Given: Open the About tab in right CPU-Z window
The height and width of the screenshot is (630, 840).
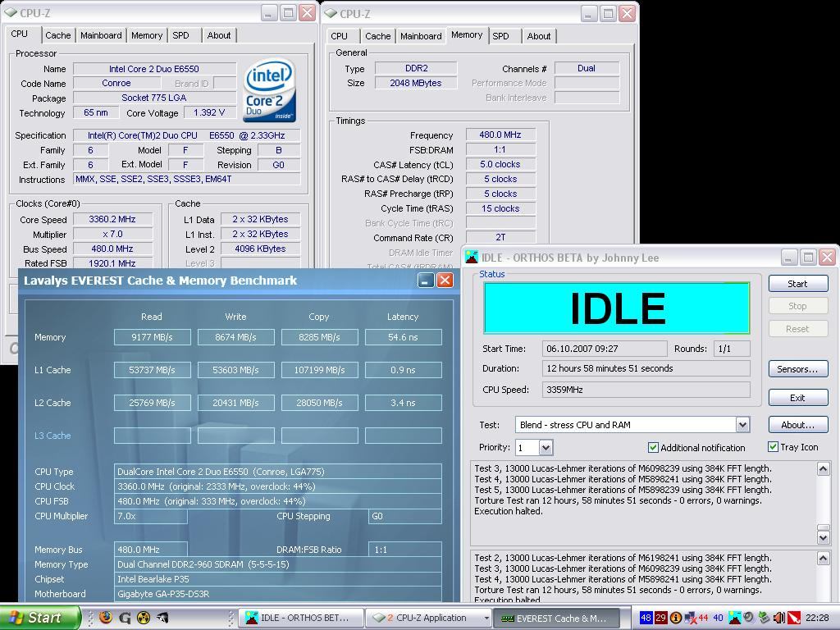Looking at the screenshot, I should [x=538, y=36].
